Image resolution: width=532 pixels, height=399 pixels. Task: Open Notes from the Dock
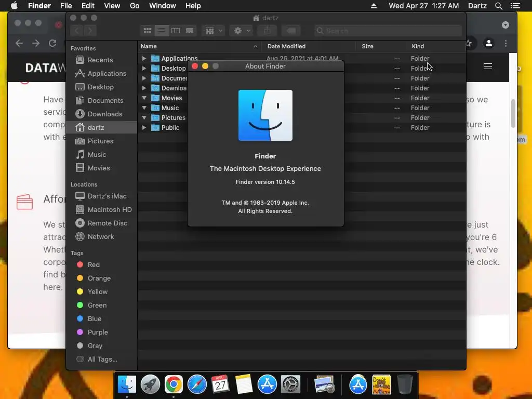[244, 384]
